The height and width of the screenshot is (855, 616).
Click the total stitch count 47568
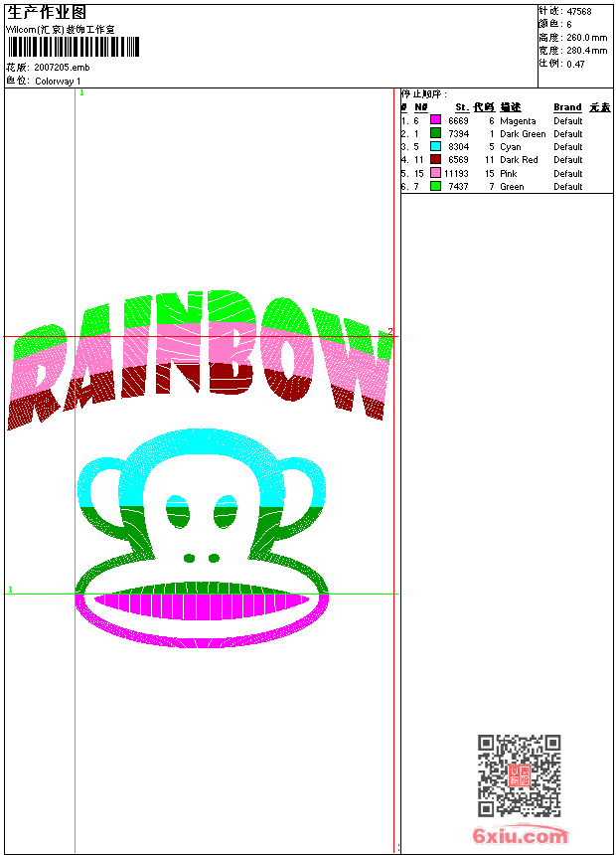point(579,12)
